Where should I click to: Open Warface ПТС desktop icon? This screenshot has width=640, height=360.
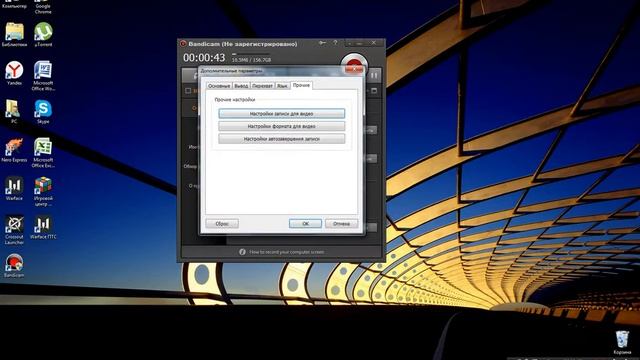[43, 227]
